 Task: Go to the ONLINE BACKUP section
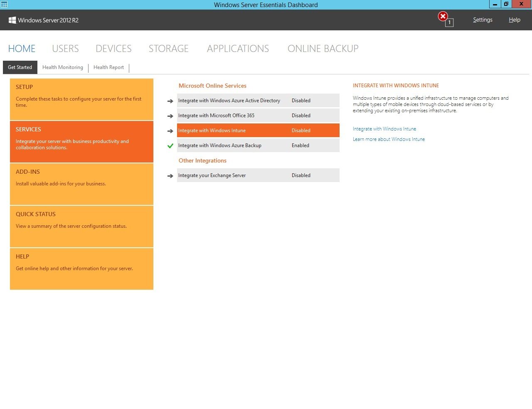coord(323,49)
